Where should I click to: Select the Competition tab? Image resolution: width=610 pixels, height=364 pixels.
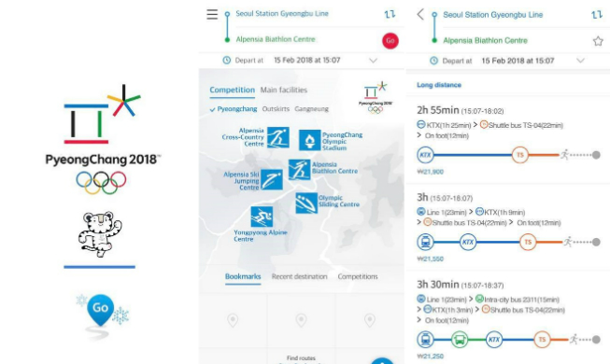[232, 90]
